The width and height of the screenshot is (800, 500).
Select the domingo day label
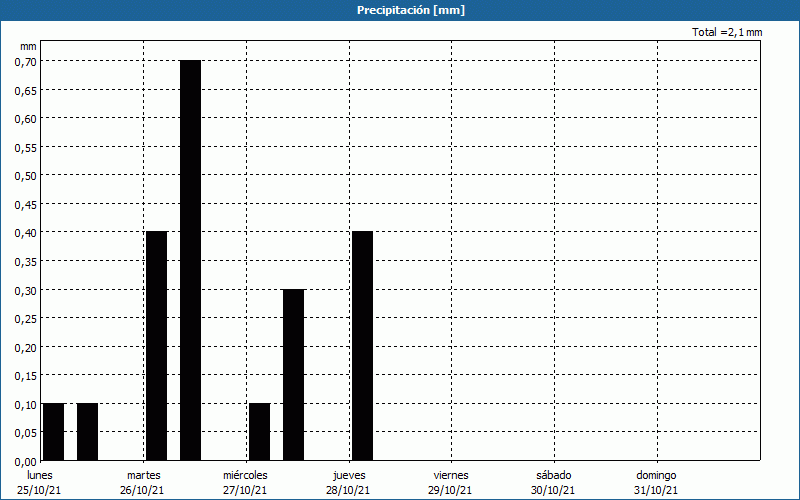[656, 475]
